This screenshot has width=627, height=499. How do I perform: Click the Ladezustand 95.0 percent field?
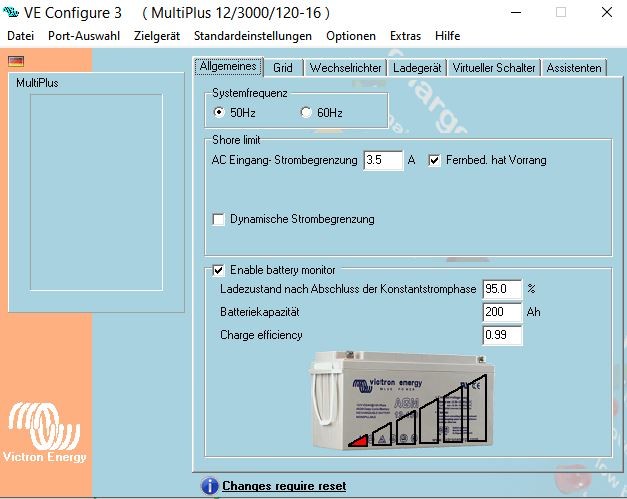pyautogui.click(x=502, y=289)
